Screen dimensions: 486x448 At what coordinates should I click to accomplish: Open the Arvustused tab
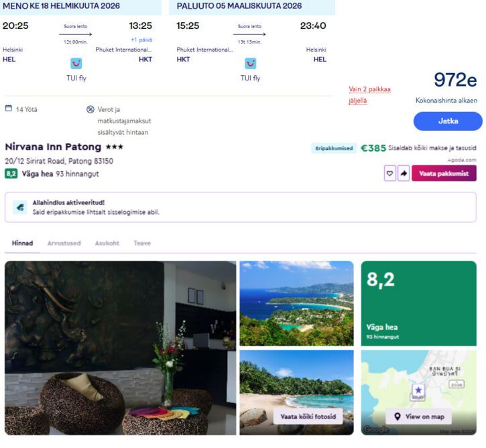(x=64, y=243)
